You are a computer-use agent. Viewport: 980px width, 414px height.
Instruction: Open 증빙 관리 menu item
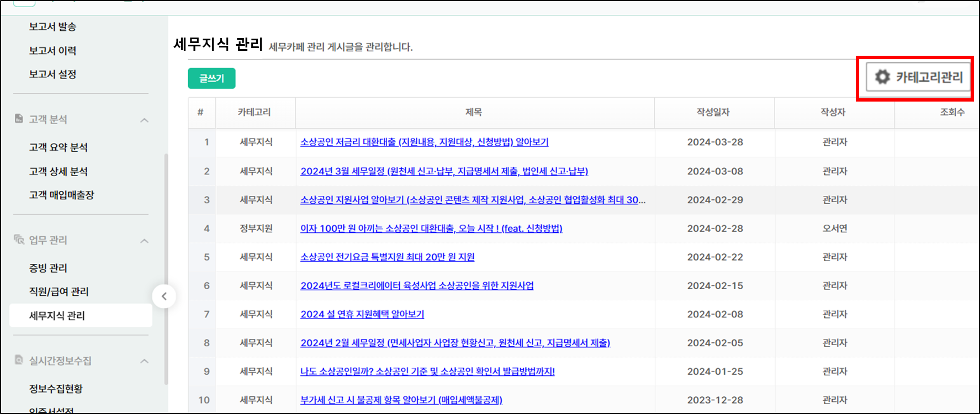coord(48,268)
